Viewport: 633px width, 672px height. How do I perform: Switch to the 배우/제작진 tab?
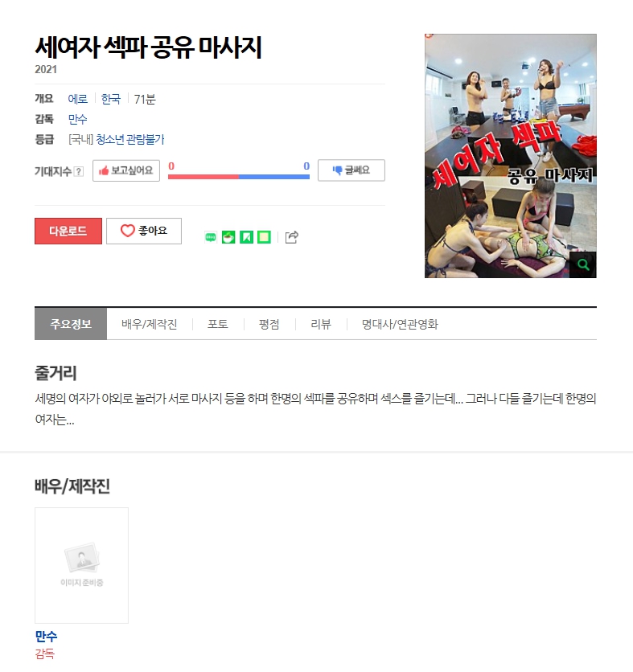coord(150,324)
